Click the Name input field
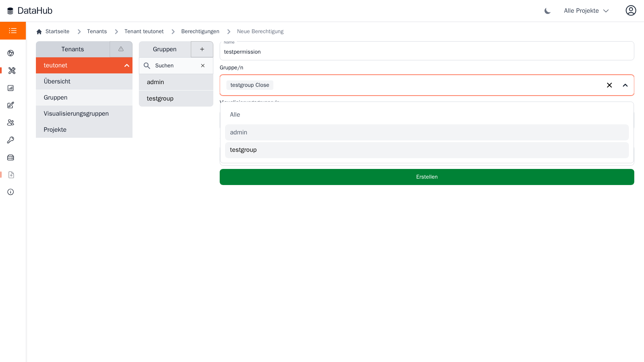644x362 pixels. coord(427,52)
